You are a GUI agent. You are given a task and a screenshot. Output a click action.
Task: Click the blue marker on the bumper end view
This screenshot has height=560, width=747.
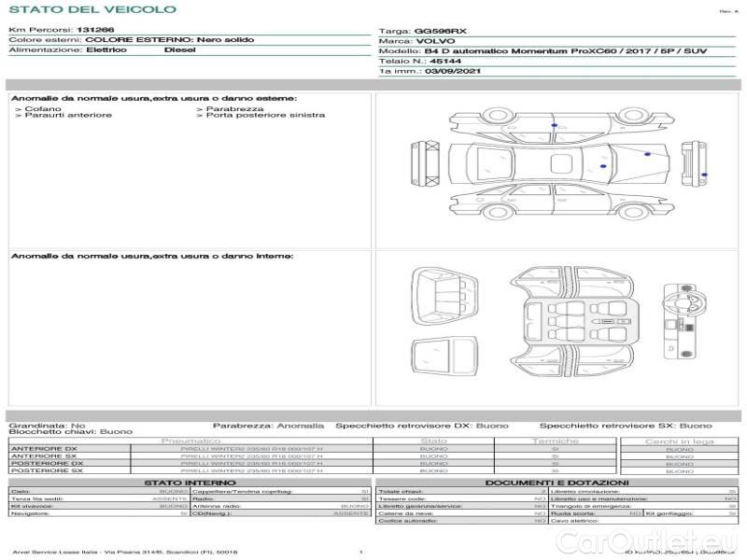click(704, 175)
